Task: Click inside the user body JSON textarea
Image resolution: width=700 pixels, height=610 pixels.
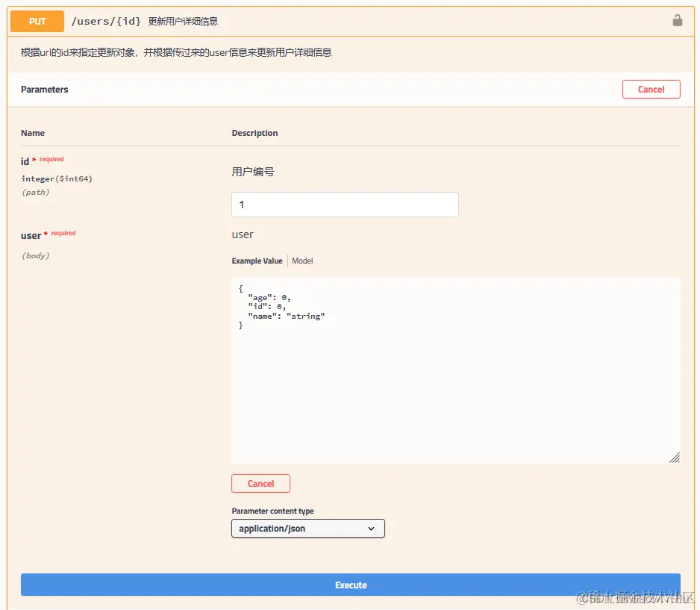Action: pos(456,370)
